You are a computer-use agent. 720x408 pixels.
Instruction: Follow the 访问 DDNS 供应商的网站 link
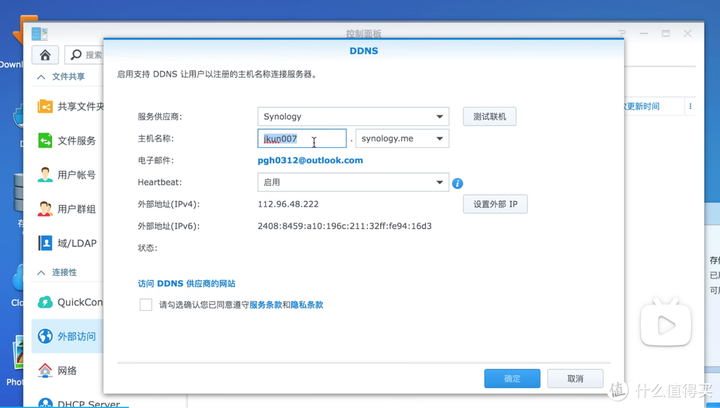[187, 284]
